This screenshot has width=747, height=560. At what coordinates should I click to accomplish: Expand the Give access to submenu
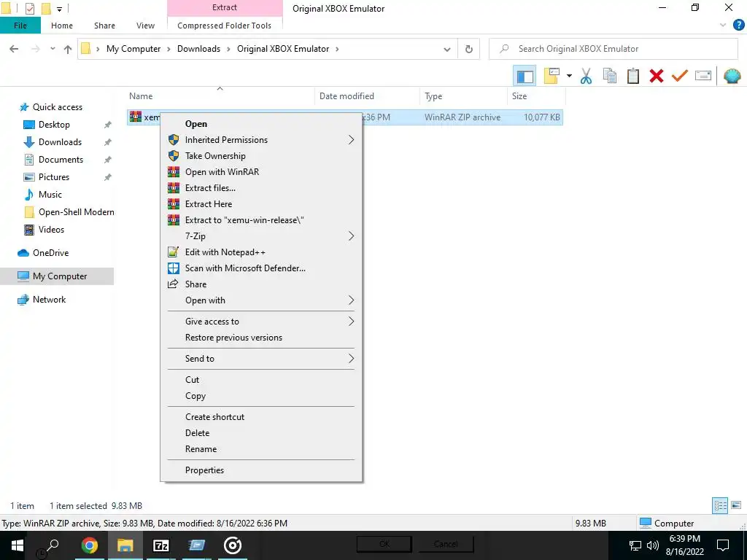261,322
